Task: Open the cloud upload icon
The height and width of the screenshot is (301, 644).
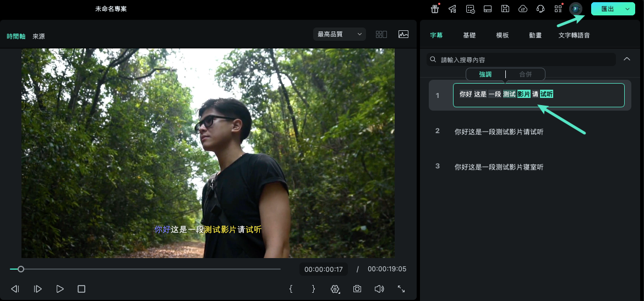Action: (523, 9)
